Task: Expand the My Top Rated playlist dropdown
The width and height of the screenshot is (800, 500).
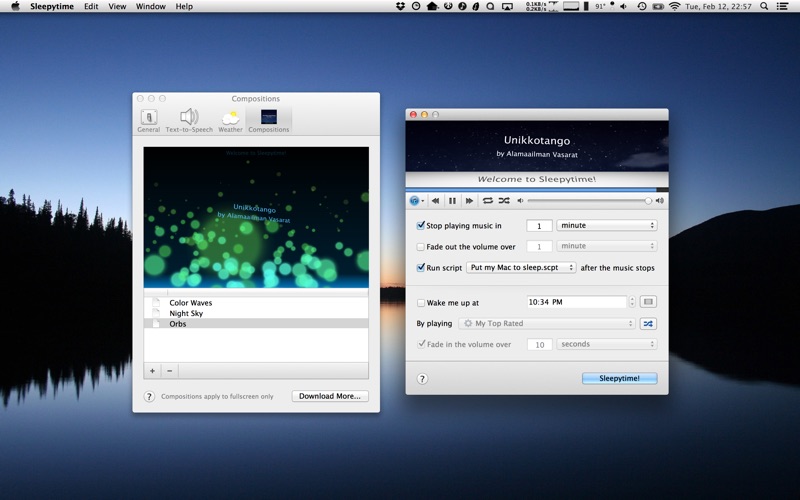Action: (547, 324)
